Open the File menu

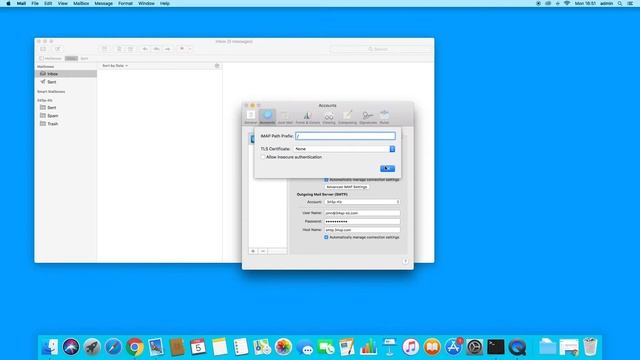pyautogui.click(x=35, y=3)
